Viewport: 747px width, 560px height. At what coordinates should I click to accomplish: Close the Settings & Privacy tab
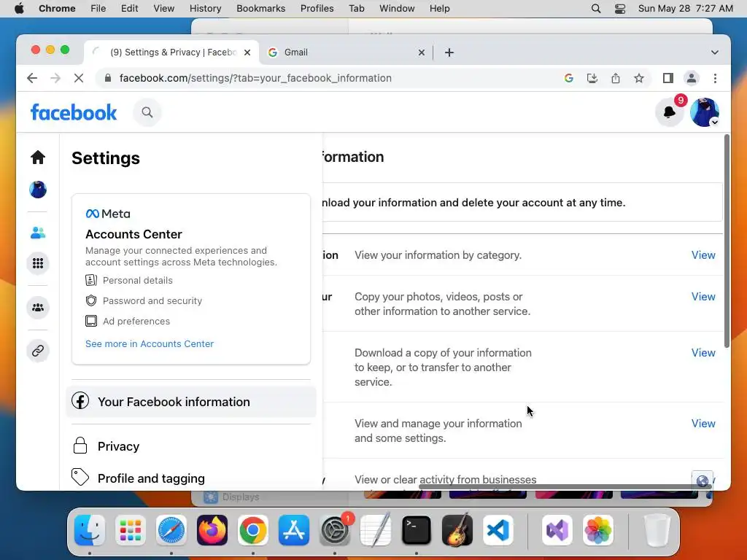tap(247, 52)
